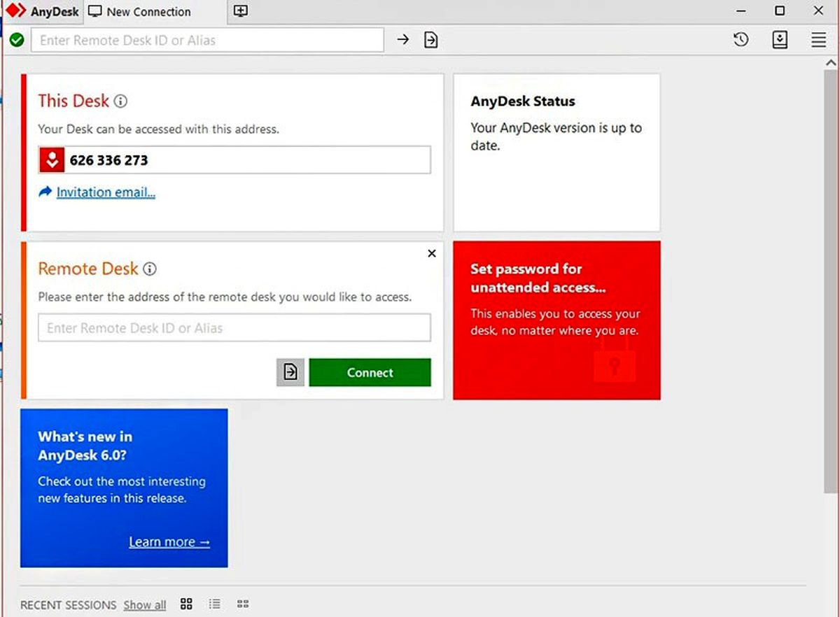This screenshot has width=840, height=617.
Task: Click Remote Desk info icon
Action: [150, 269]
